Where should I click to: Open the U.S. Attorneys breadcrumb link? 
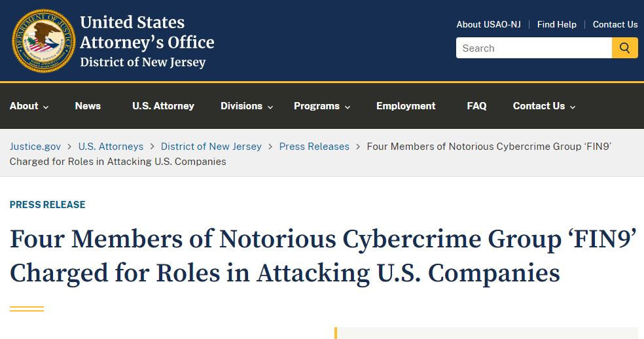111,147
